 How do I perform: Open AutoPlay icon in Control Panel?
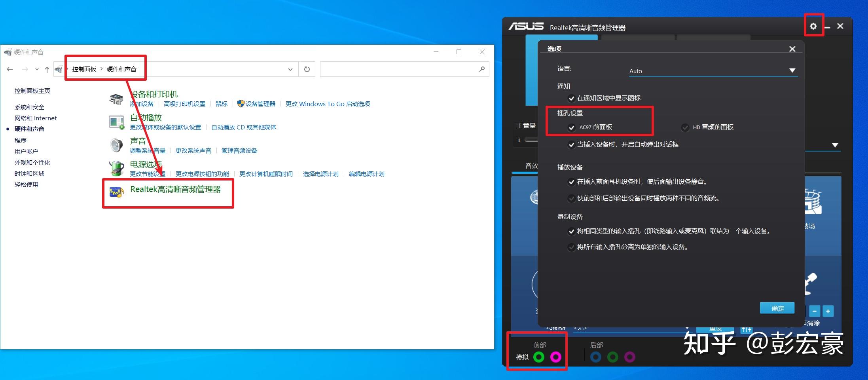point(116,122)
